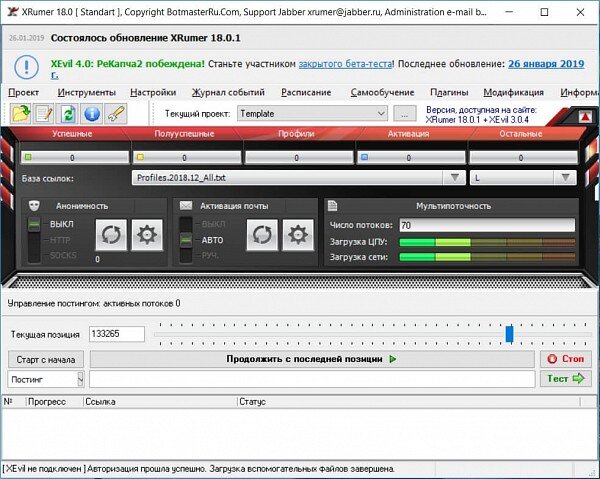Open project folder icon in toolbar
600x479 pixels.
tap(20, 114)
